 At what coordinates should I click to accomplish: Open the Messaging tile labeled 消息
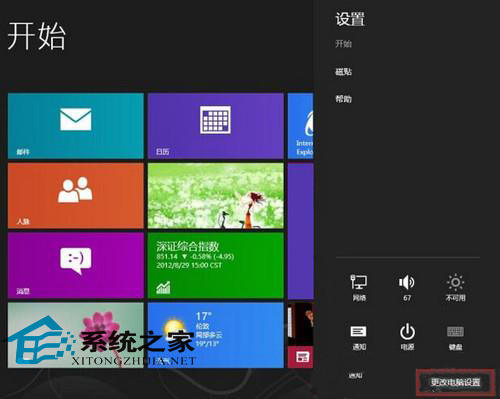(x=76, y=265)
